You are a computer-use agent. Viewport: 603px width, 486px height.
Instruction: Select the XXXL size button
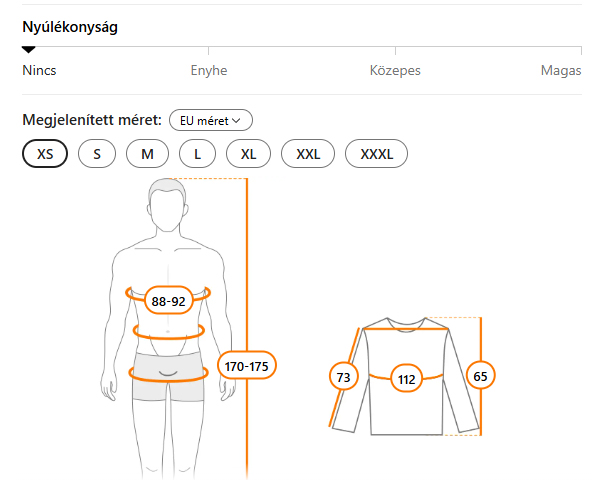pos(376,154)
